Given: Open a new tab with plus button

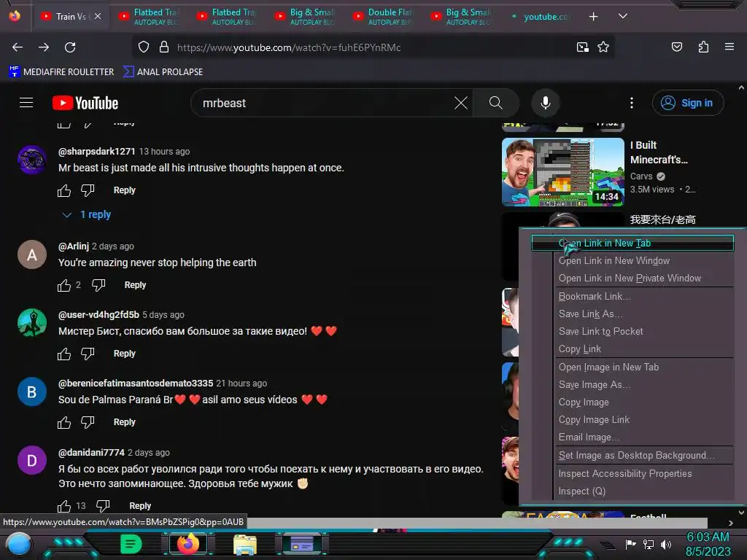Looking at the screenshot, I should point(593,17).
